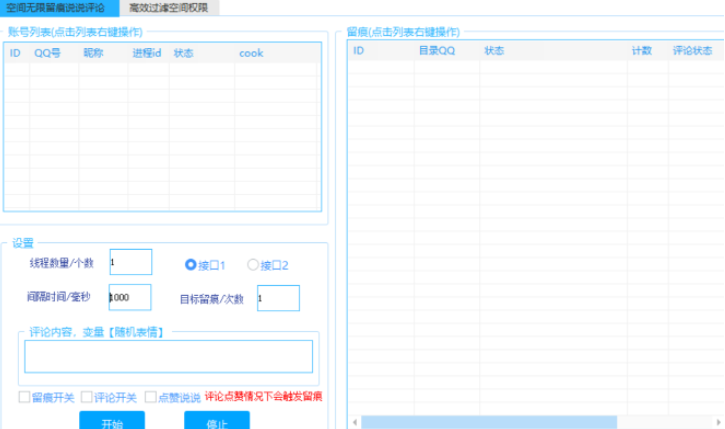Toggle the 评论开关 checkbox

click(x=88, y=397)
